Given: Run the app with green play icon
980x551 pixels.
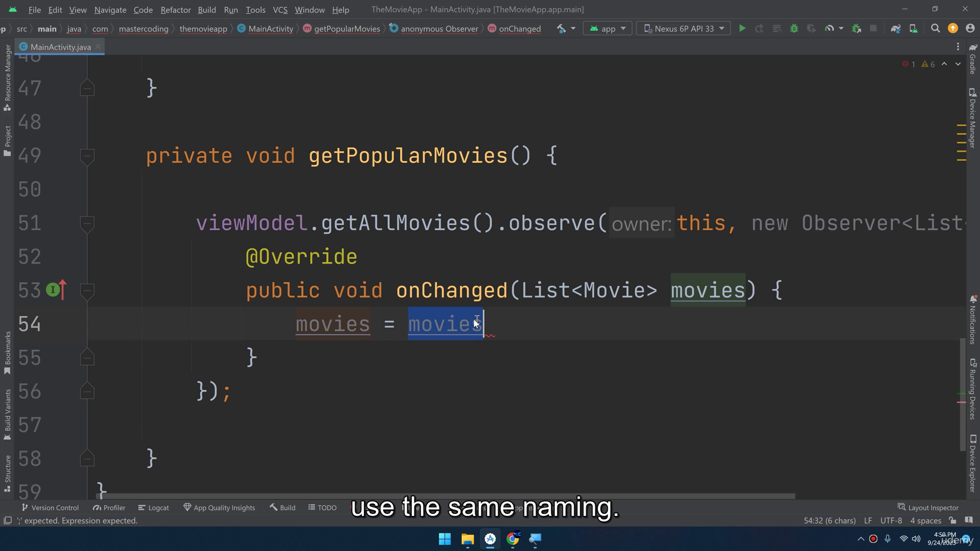Looking at the screenshot, I should [742, 29].
